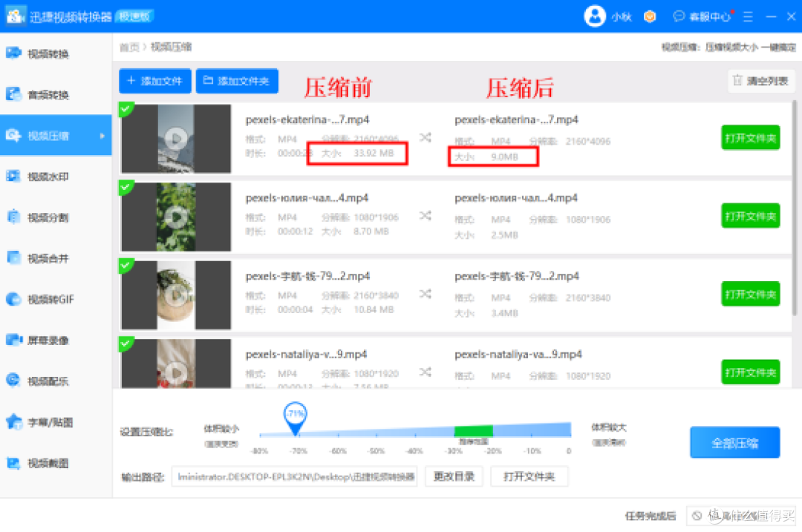The image size is (802, 532).
Task: Click the original size 33.92 MB
Action: [374, 154]
